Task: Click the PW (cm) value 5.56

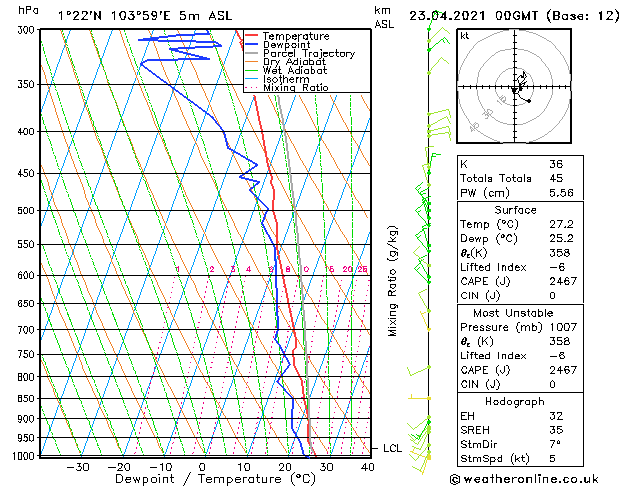Action: tap(561, 193)
